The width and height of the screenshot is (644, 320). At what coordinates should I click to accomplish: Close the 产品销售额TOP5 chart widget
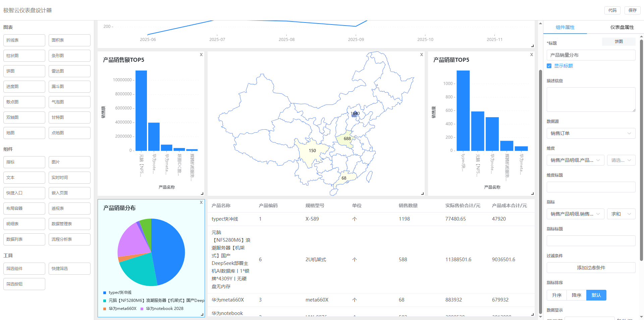click(x=201, y=55)
